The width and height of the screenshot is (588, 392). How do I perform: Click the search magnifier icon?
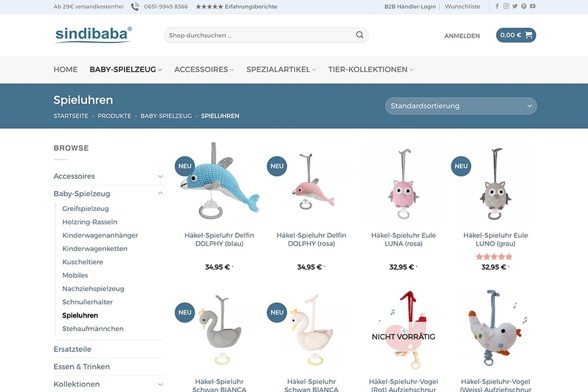(360, 35)
